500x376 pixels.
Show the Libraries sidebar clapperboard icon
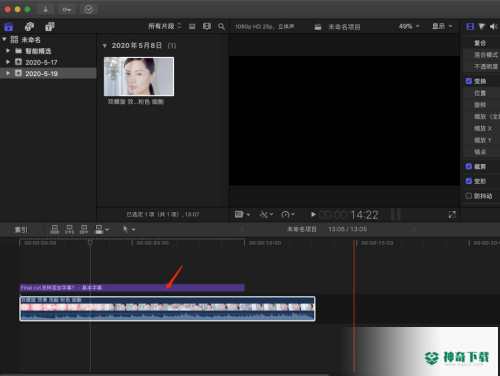click(8, 26)
